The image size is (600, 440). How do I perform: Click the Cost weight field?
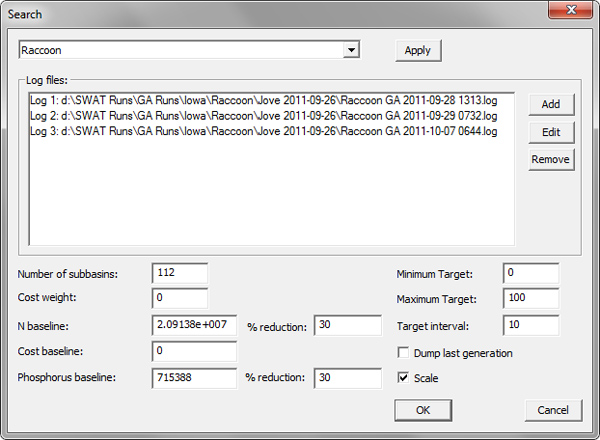point(180,298)
